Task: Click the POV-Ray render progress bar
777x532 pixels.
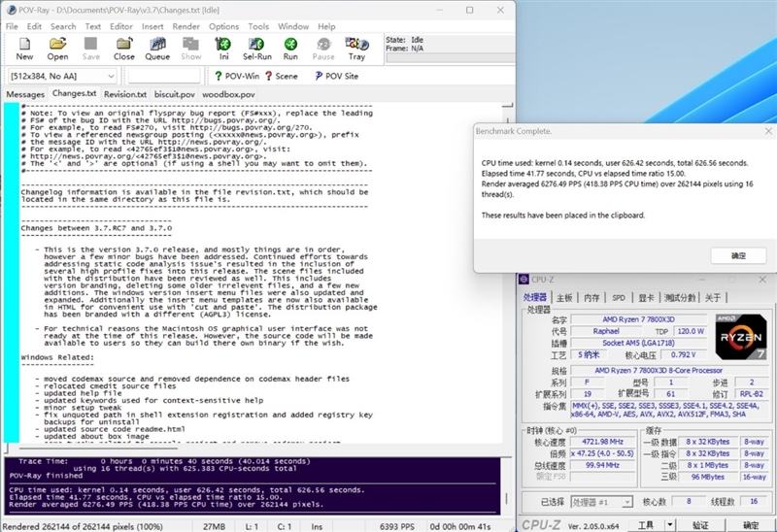Action: click(x=450, y=58)
